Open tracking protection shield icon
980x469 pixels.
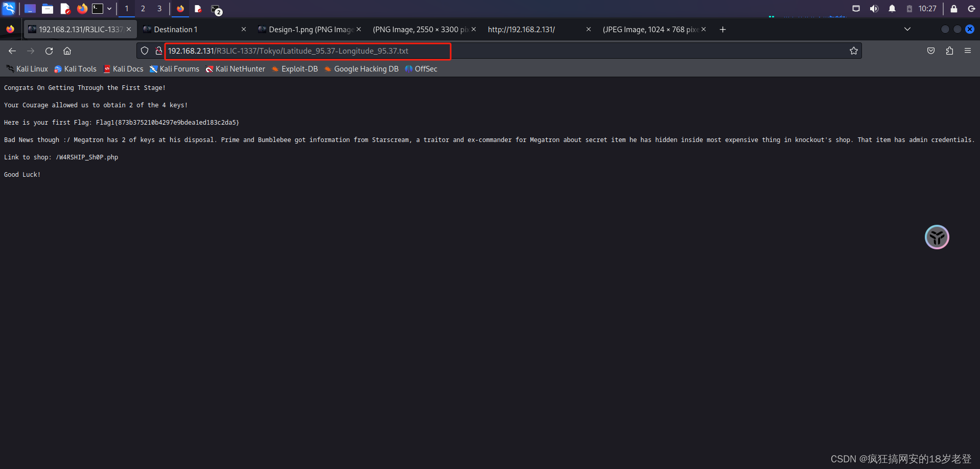(145, 51)
